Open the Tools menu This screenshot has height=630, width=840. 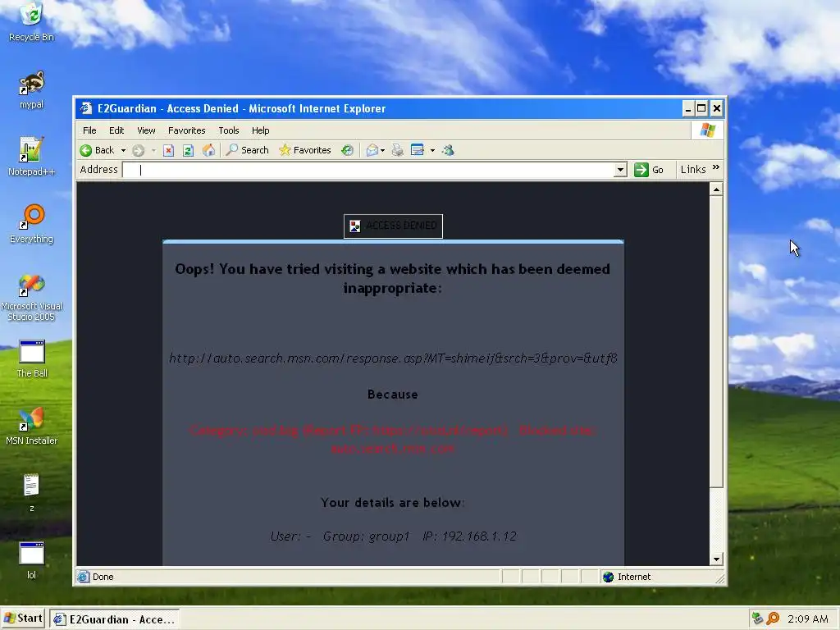click(x=228, y=130)
